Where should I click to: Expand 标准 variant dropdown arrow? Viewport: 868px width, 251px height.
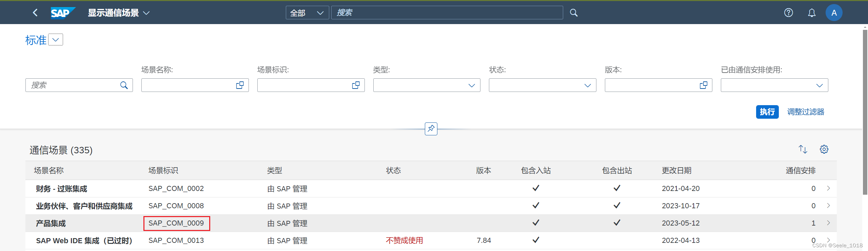click(x=56, y=40)
